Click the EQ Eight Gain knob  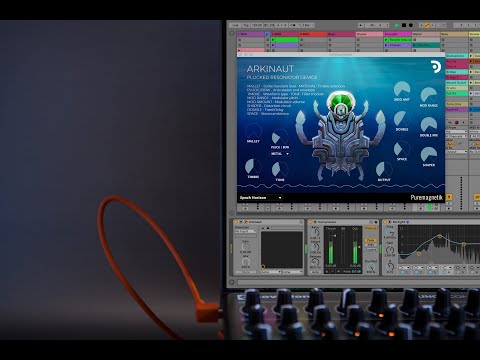tap(390, 250)
